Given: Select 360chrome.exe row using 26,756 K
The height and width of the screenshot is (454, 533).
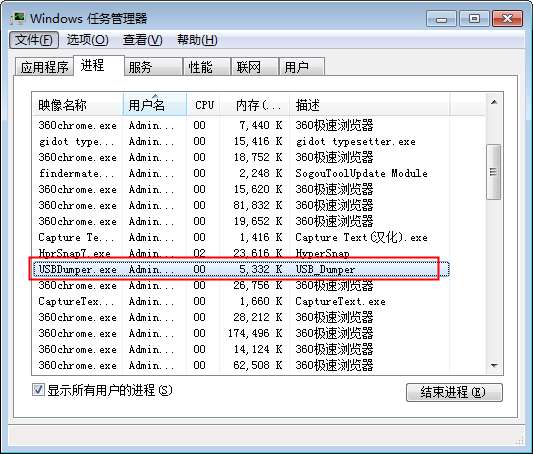Looking at the screenshot, I should click(241, 285).
